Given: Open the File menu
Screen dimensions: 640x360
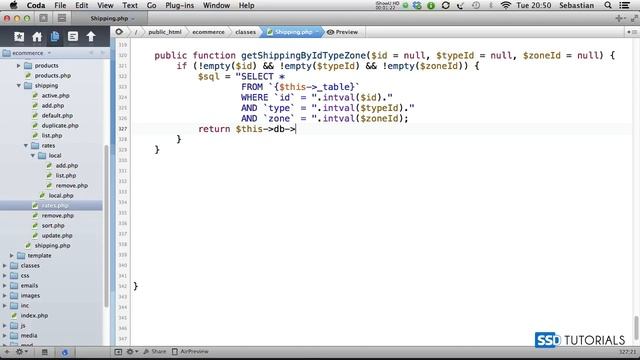Looking at the screenshot, I should click(x=60, y=5).
